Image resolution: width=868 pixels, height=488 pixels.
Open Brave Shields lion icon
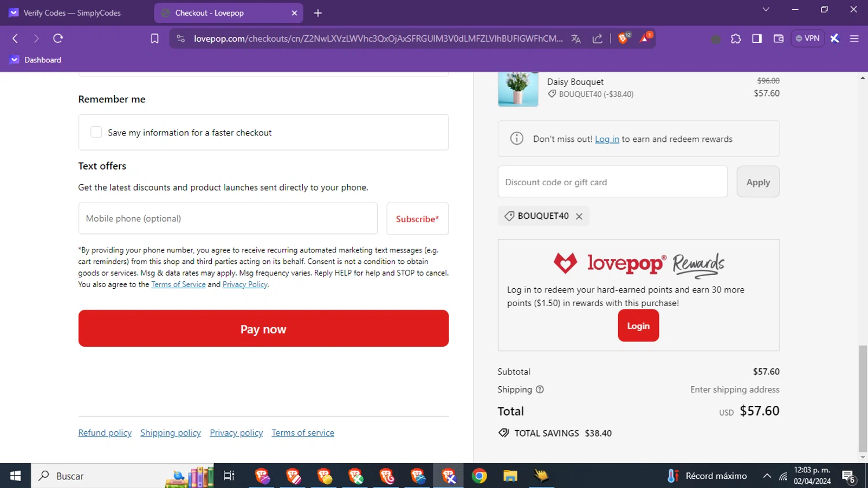coord(624,38)
